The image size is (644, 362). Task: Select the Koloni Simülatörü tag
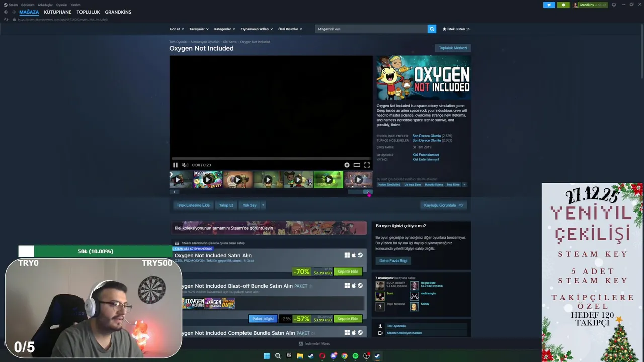point(389,185)
